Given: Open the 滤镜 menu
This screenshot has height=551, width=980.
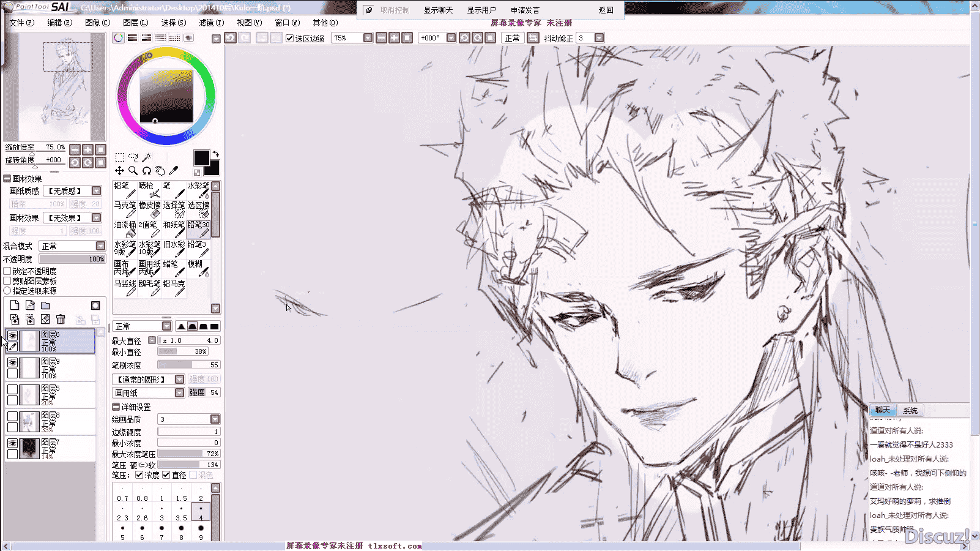Looking at the screenshot, I should pos(211,23).
